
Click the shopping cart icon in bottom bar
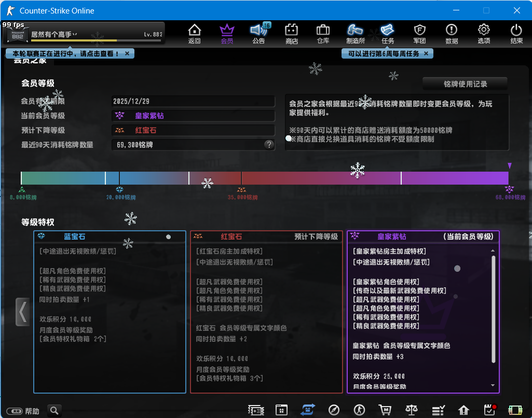coord(385,410)
